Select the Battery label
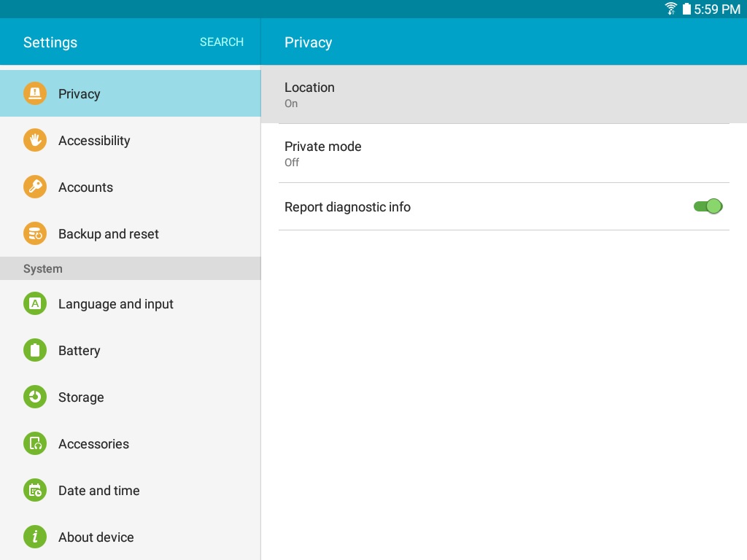Viewport: 747px width, 560px height. click(x=79, y=351)
